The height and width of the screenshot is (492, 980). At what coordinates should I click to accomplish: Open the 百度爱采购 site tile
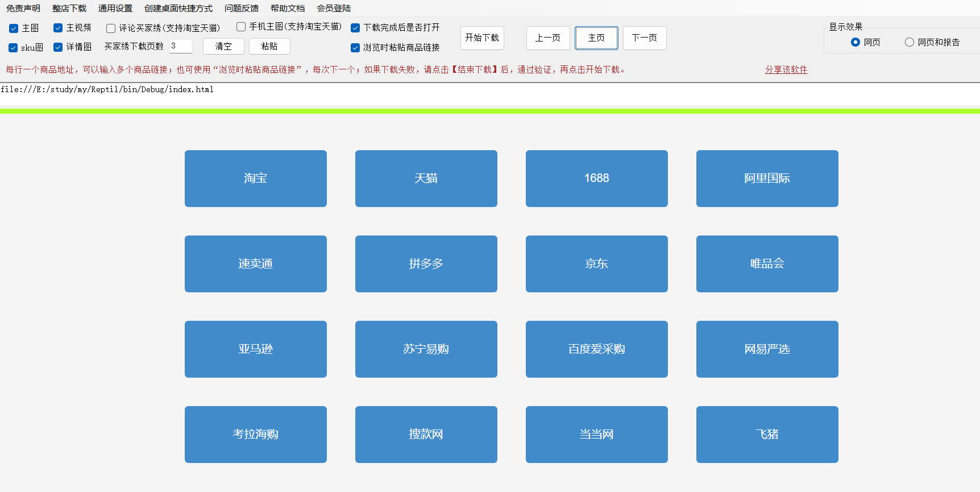(x=597, y=349)
